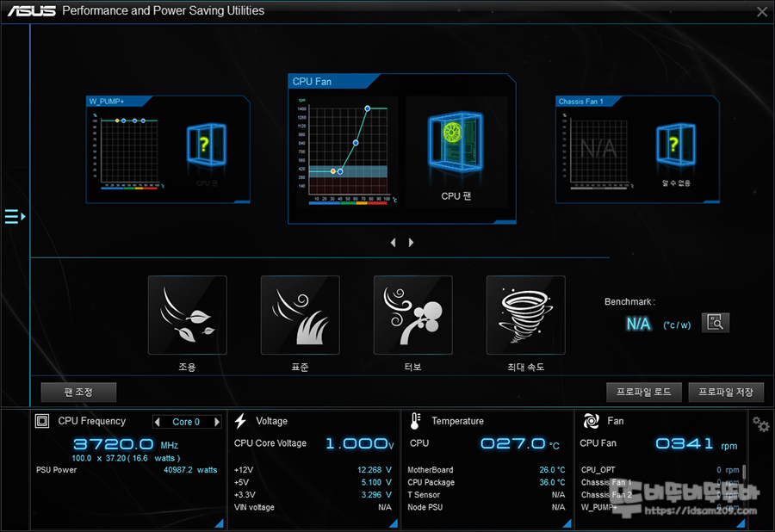Open the settings gear icon
This screenshot has width=775, height=532.
pyautogui.click(x=760, y=424)
